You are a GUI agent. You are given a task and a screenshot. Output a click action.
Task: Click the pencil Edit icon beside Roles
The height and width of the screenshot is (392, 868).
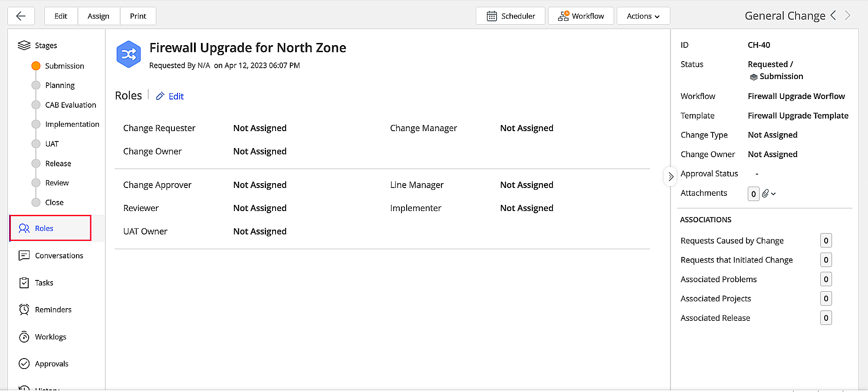(x=160, y=96)
